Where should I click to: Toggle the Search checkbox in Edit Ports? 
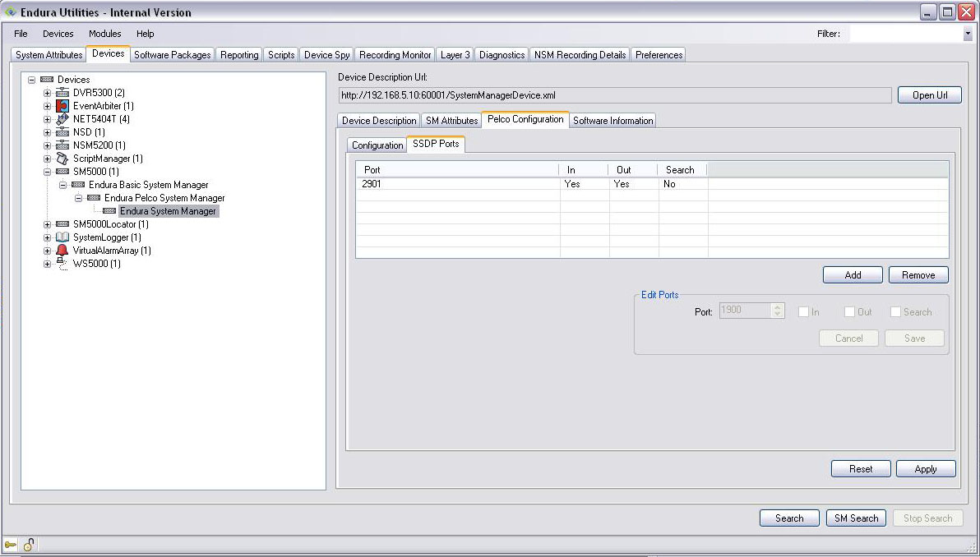[895, 312]
